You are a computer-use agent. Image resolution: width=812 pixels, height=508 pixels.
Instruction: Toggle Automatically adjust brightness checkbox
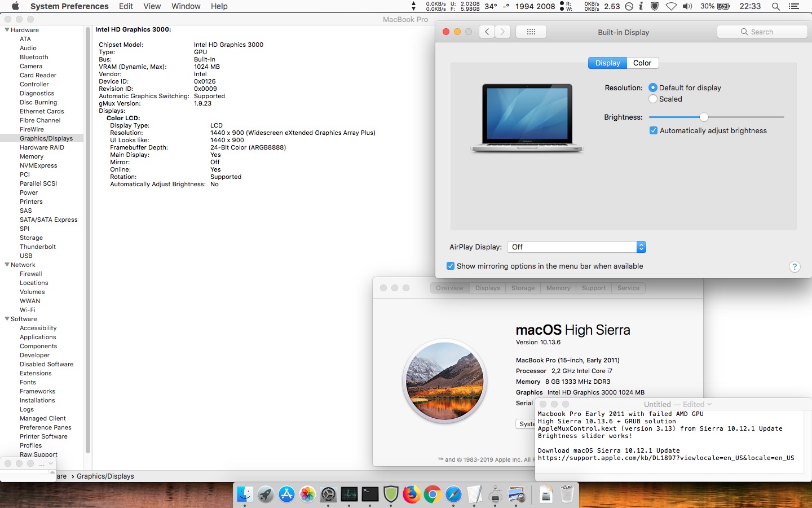[x=654, y=130]
